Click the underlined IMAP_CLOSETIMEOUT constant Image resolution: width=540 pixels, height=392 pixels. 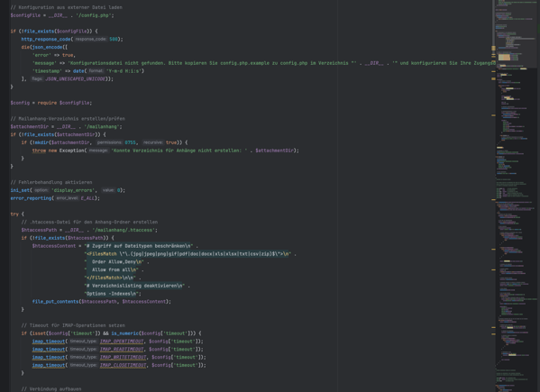tap(123, 365)
